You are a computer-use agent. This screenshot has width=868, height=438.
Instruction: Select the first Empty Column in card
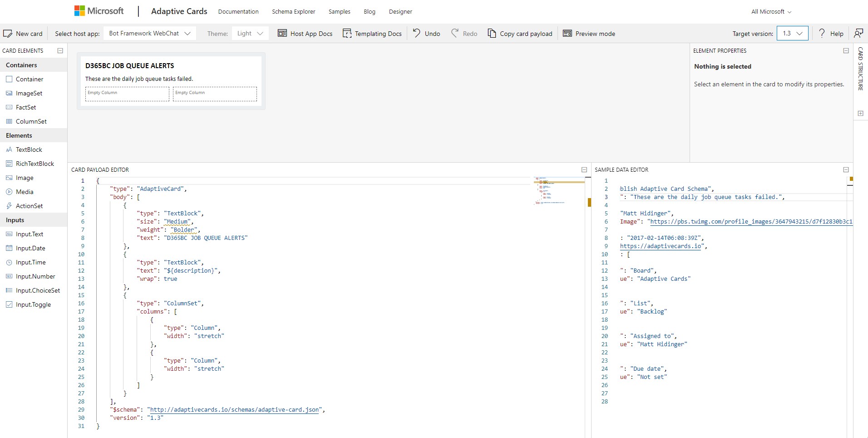point(127,94)
